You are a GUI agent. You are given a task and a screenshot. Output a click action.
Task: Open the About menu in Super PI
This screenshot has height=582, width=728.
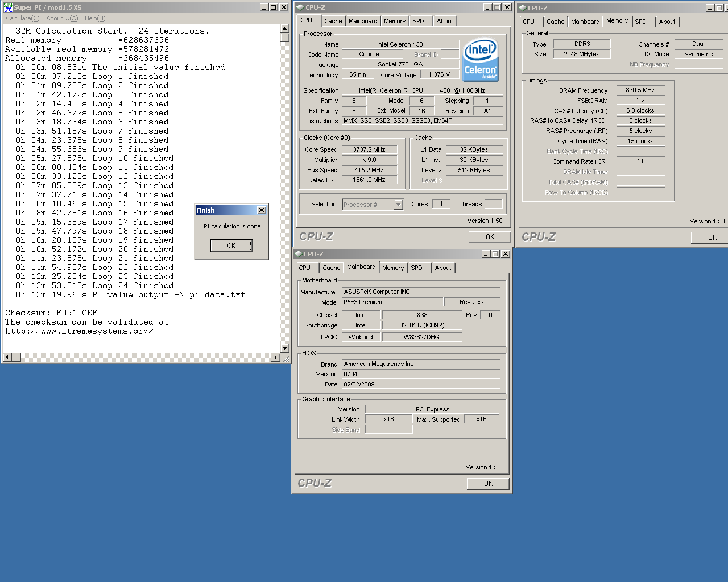(62, 18)
